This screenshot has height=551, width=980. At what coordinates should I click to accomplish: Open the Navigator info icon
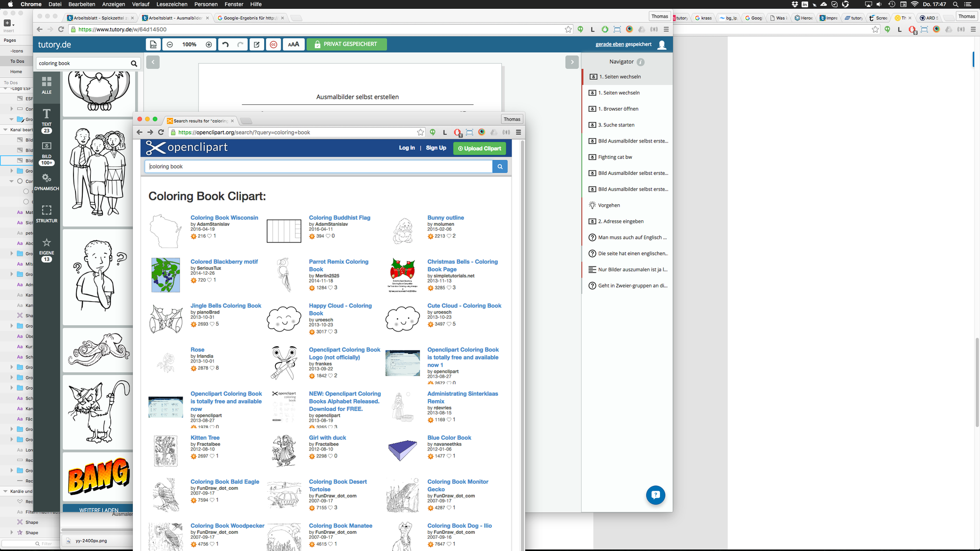(x=640, y=62)
